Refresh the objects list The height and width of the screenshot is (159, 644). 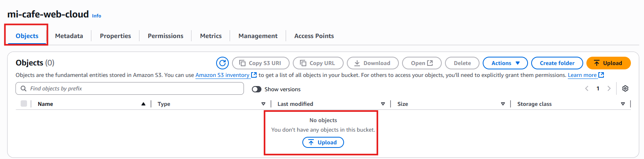click(x=222, y=63)
